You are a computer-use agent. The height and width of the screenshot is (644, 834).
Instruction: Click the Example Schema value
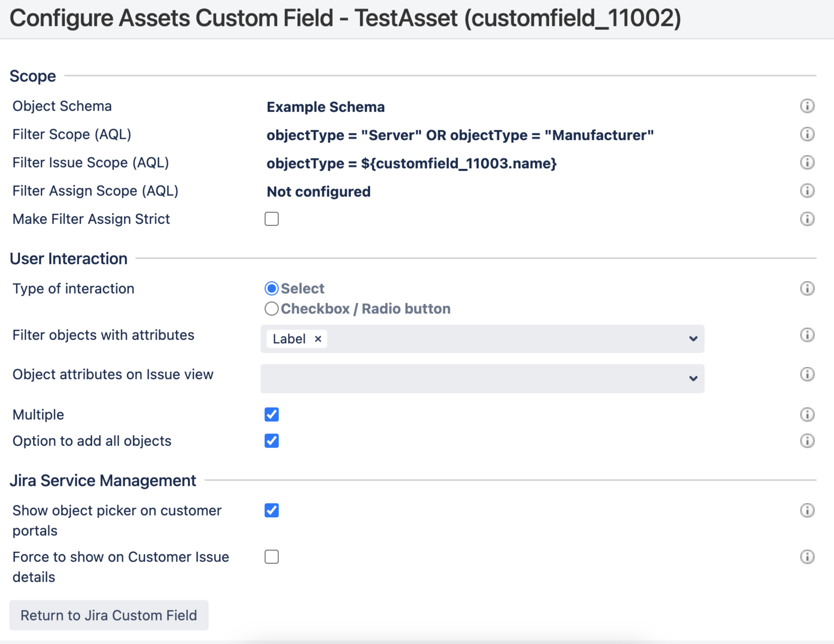tap(325, 107)
